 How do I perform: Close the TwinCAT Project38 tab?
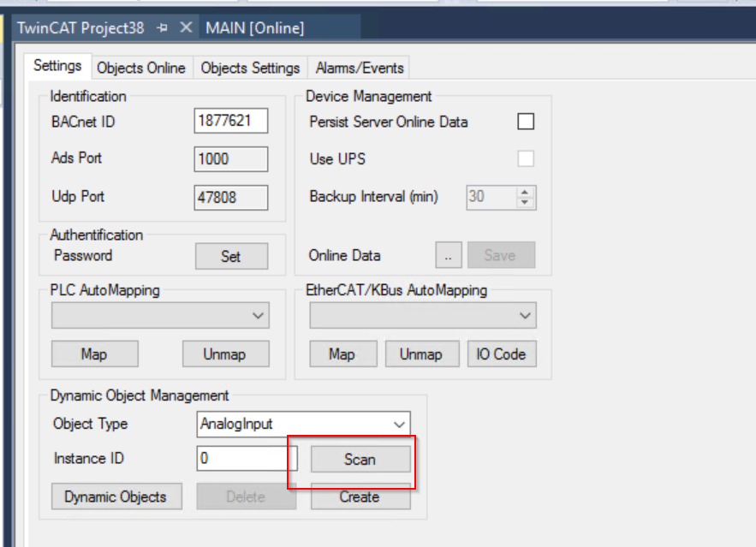(x=186, y=27)
